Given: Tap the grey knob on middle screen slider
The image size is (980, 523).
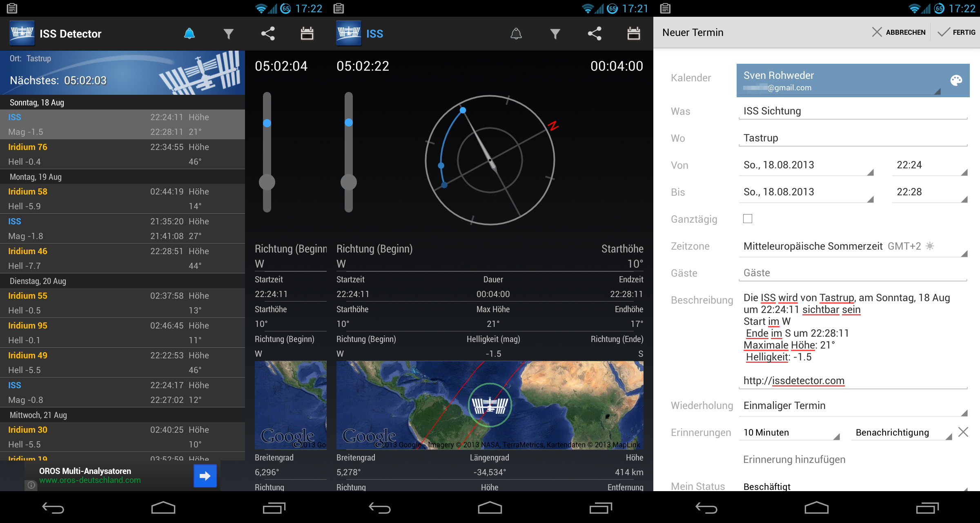Looking at the screenshot, I should pyautogui.click(x=349, y=182).
